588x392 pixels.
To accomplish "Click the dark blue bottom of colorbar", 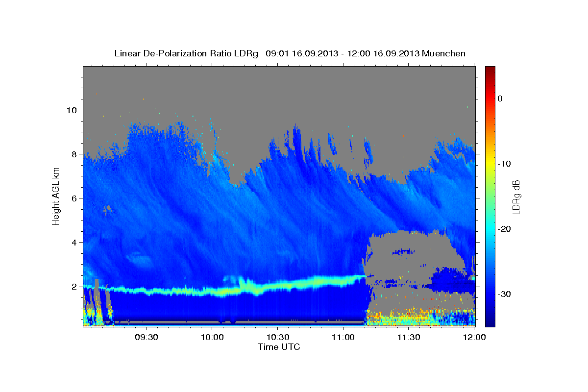I will click(490, 321).
